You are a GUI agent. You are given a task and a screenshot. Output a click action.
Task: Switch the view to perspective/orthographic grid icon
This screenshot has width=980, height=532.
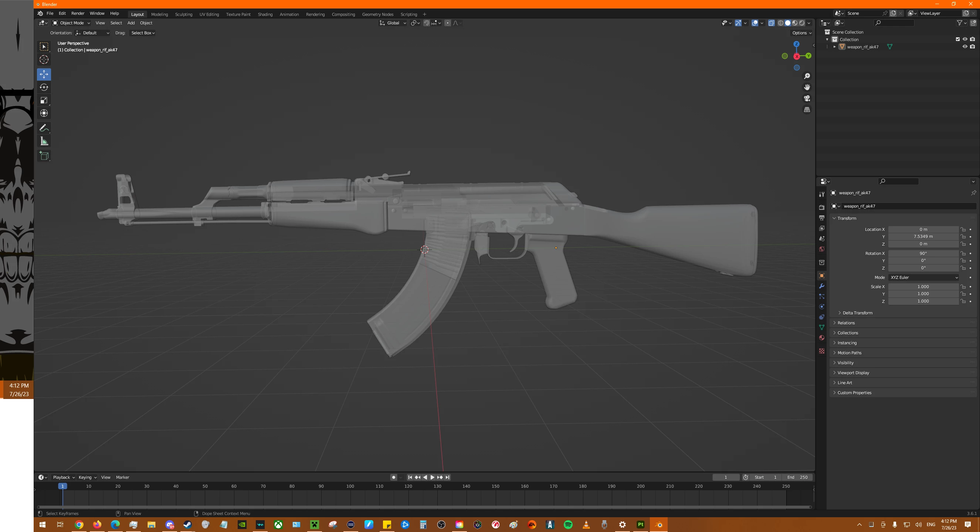coord(807,109)
